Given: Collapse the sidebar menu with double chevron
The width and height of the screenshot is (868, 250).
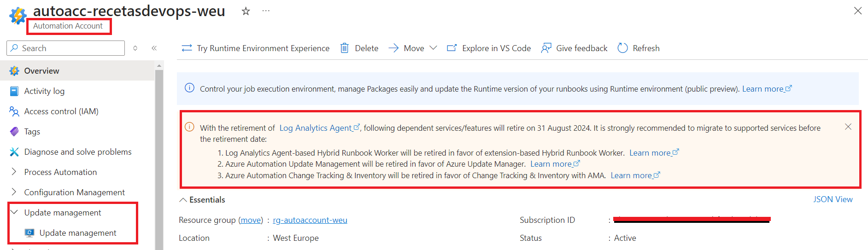Looking at the screenshot, I should pos(154,48).
